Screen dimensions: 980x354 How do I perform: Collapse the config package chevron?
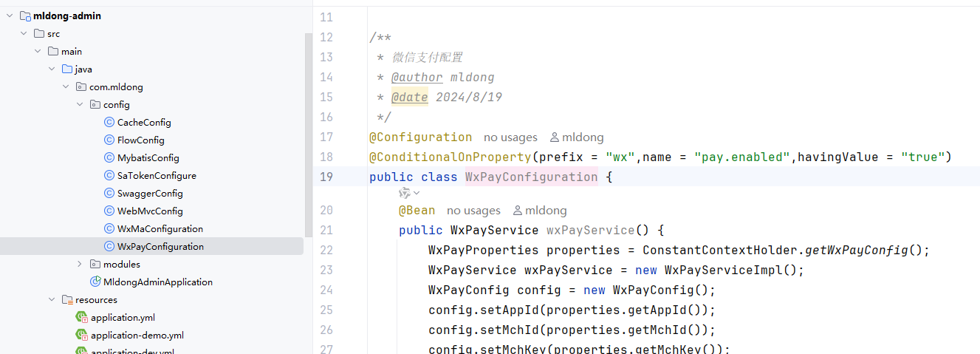point(80,105)
